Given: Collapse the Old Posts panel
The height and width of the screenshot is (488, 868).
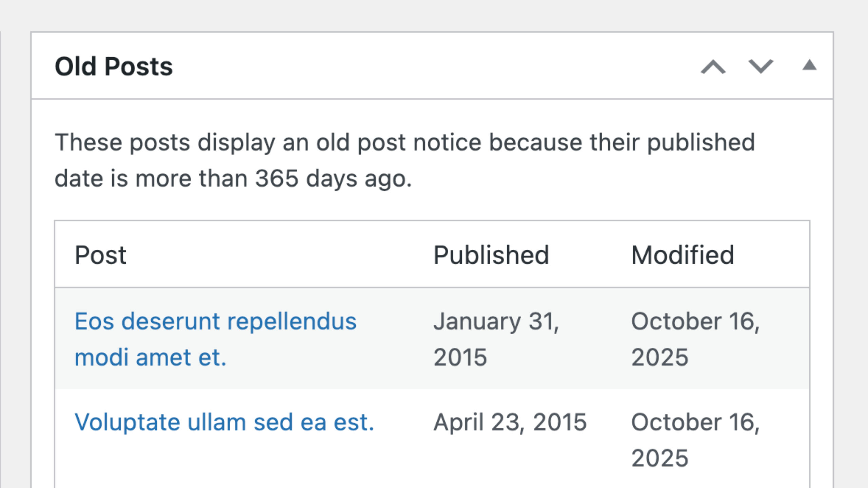Looking at the screenshot, I should [809, 65].
